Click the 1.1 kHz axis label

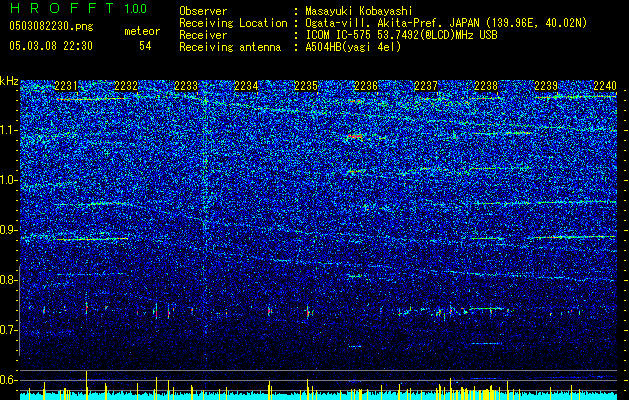(9, 130)
